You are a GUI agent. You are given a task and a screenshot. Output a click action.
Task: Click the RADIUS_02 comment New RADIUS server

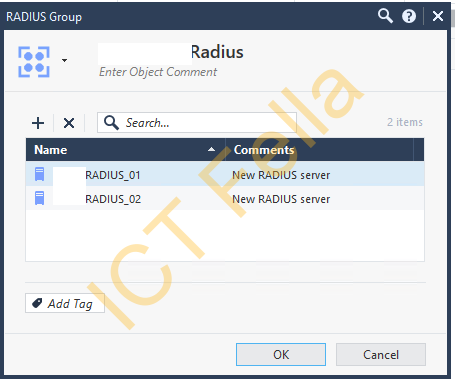281,199
